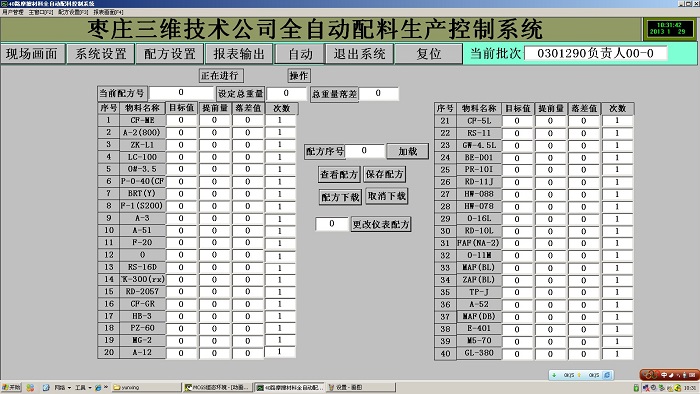Click the system tray clock
This screenshot has width=700, height=394.
[690, 388]
